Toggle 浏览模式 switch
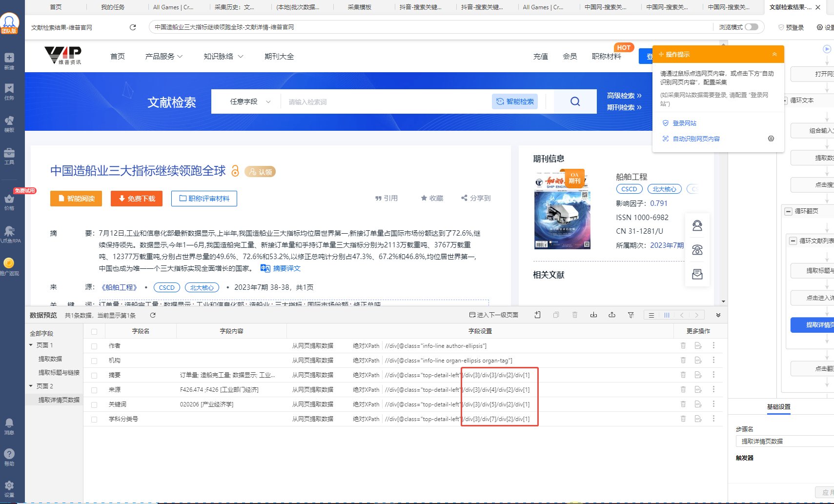 tap(752, 27)
